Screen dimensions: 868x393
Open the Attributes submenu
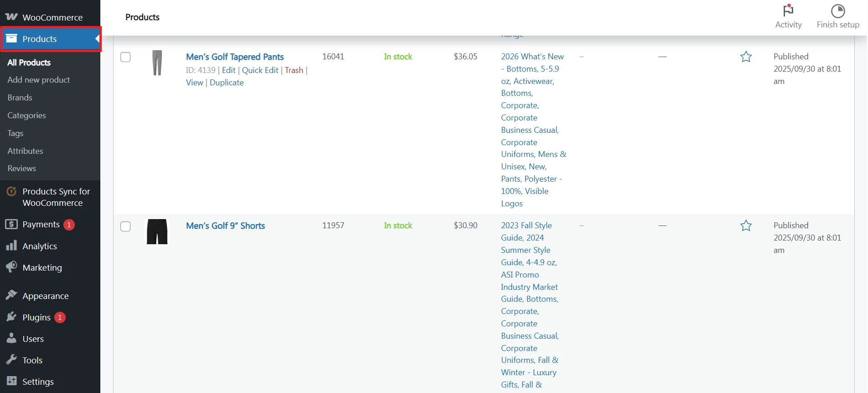pos(25,151)
